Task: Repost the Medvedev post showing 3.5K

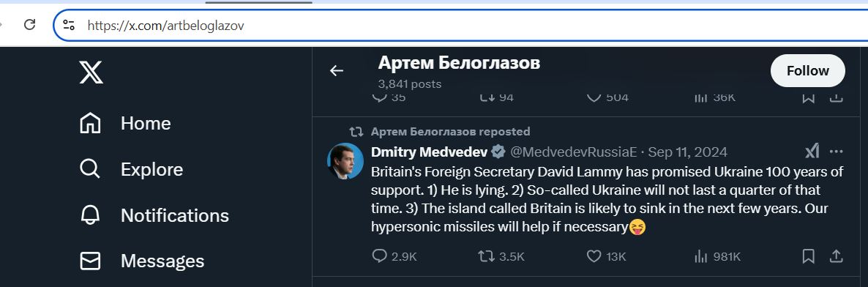Action: pos(486,256)
